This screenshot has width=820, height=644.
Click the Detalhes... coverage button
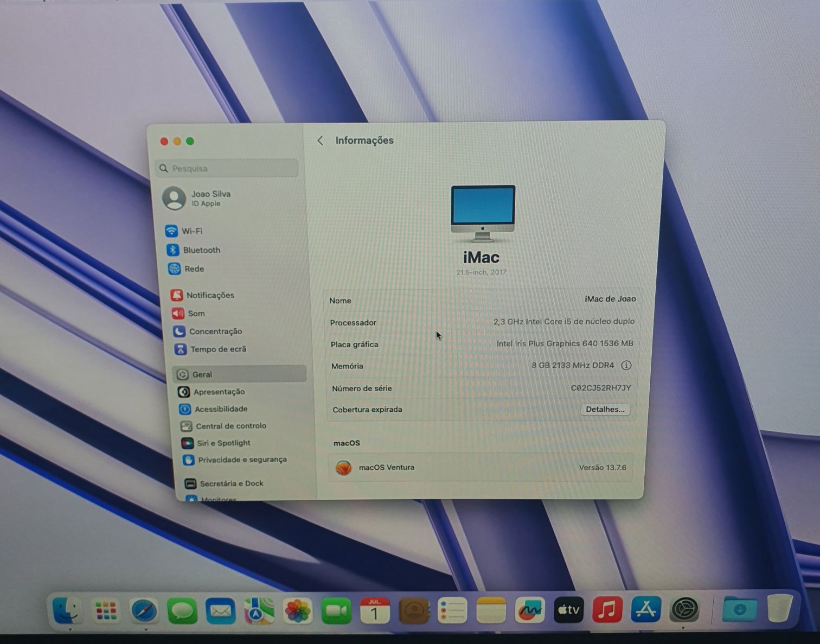point(605,410)
